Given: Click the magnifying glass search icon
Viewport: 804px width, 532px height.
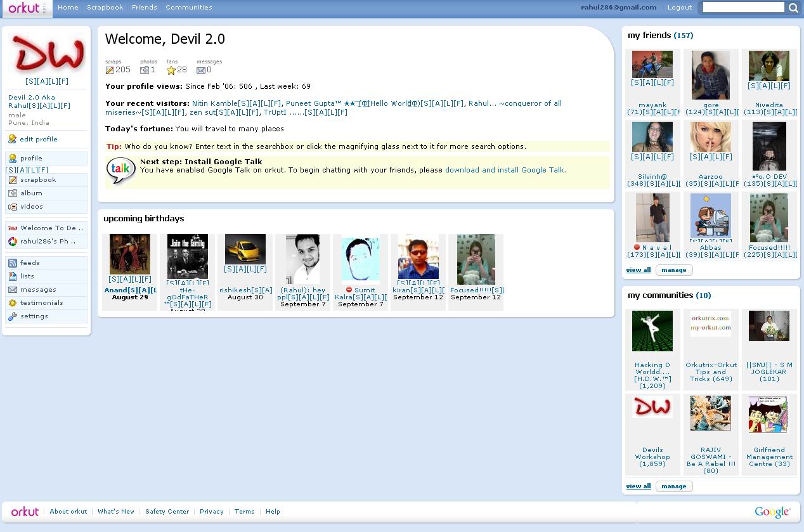Looking at the screenshot, I should (x=793, y=8).
